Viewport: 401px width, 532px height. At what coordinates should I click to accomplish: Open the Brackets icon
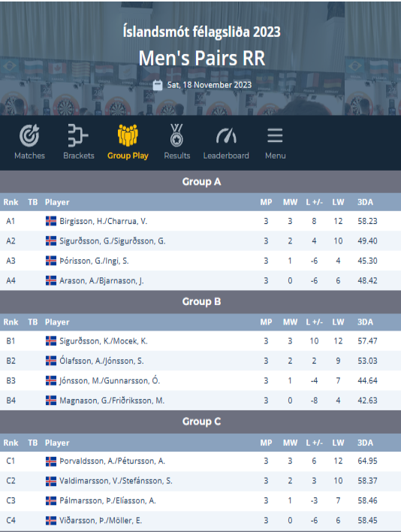tap(78, 135)
